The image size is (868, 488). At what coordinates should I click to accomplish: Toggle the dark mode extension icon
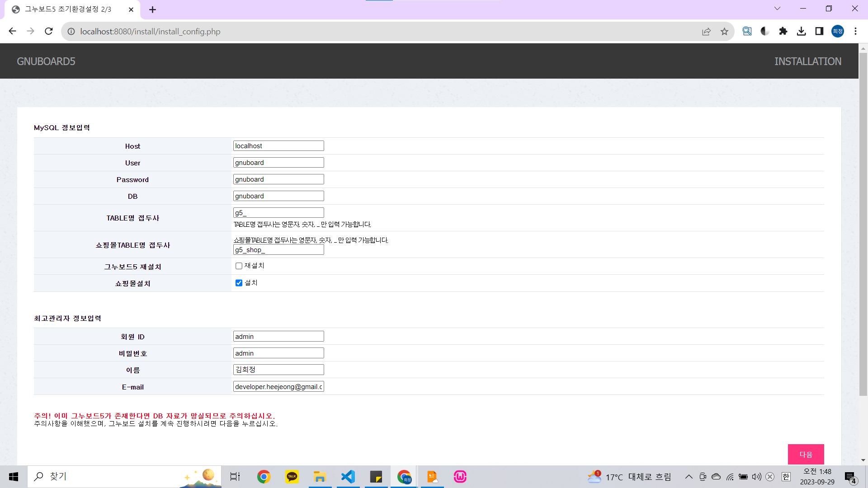pos(765,31)
